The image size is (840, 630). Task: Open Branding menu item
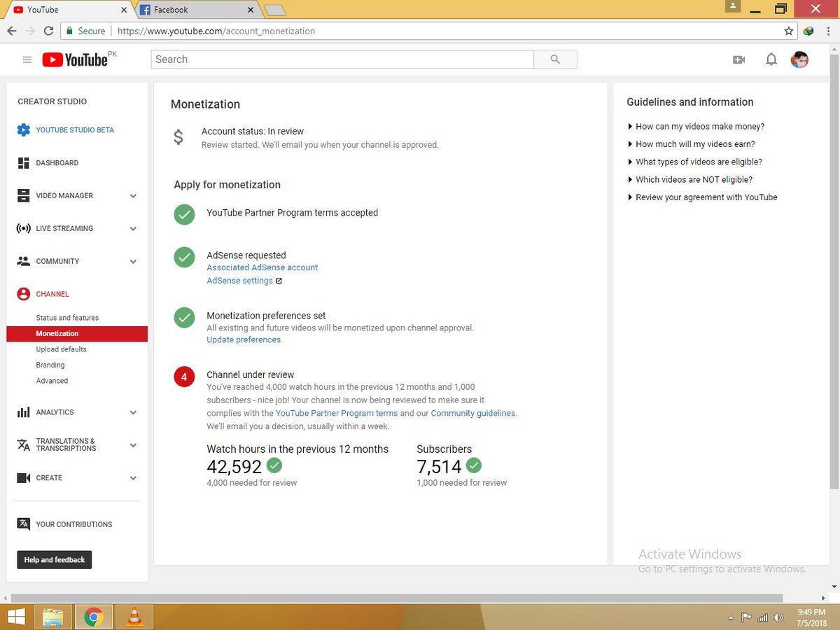[50, 365]
